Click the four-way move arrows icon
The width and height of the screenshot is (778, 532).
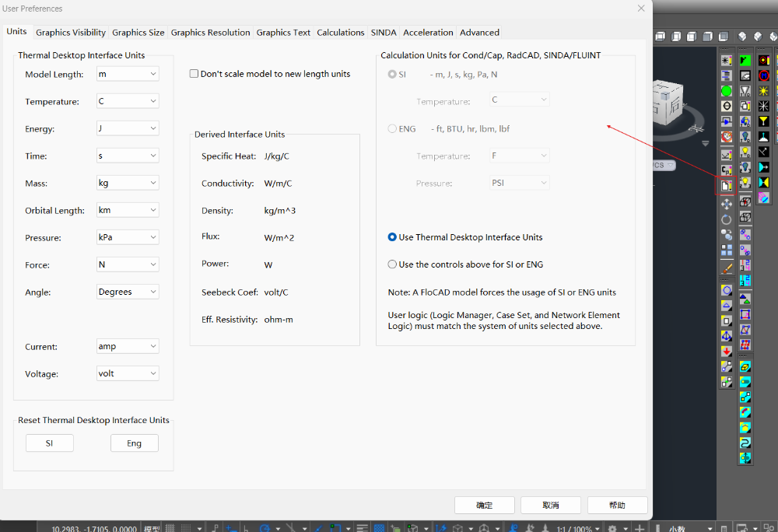click(726, 204)
